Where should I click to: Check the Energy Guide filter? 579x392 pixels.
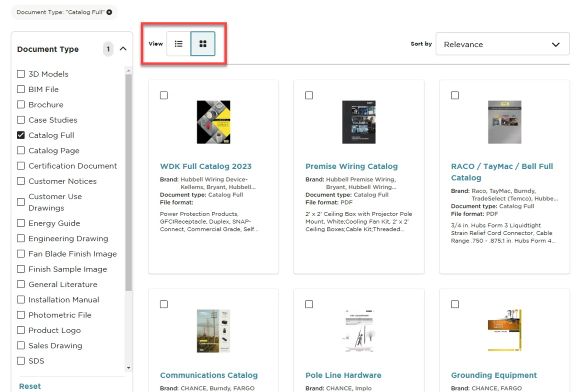(x=21, y=223)
